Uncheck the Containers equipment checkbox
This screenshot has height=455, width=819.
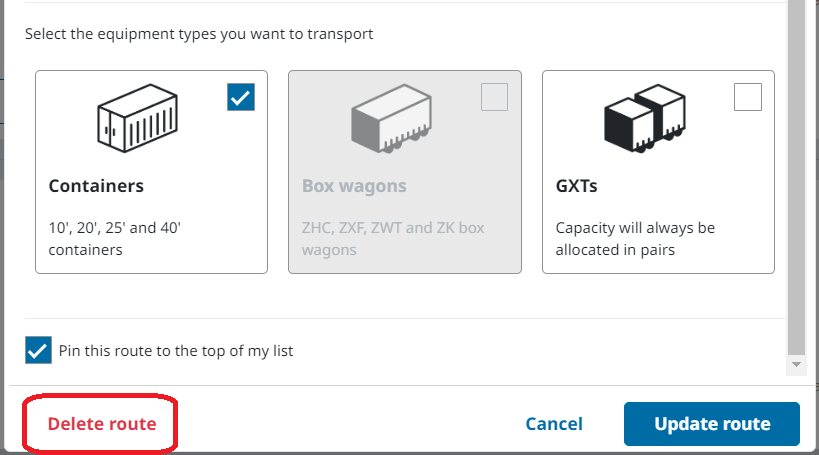241,97
